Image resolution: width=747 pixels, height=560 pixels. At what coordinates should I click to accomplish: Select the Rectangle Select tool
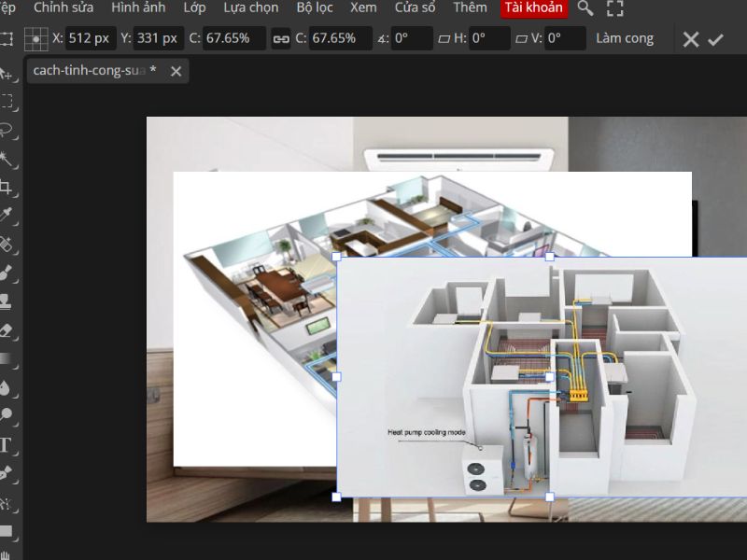(x=6, y=101)
